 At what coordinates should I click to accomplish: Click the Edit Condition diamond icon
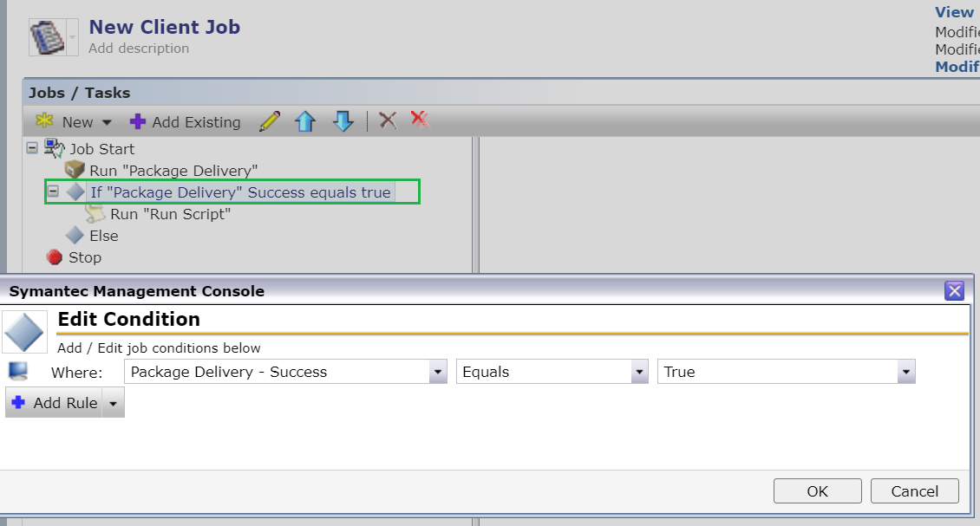(x=24, y=332)
